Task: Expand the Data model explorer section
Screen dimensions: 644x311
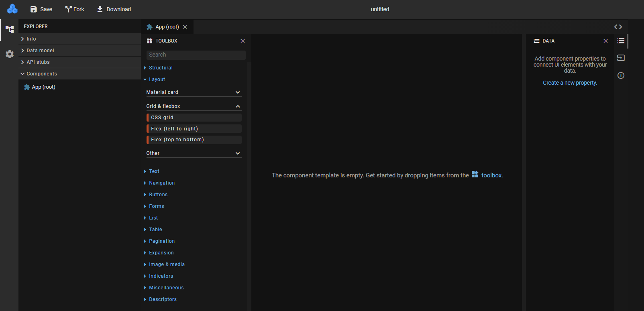Action: click(x=40, y=51)
